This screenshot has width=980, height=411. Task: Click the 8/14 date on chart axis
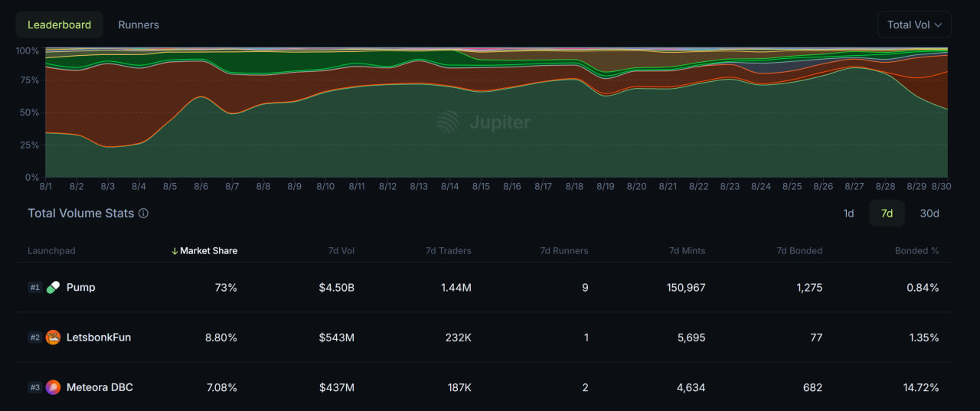click(x=449, y=186)
